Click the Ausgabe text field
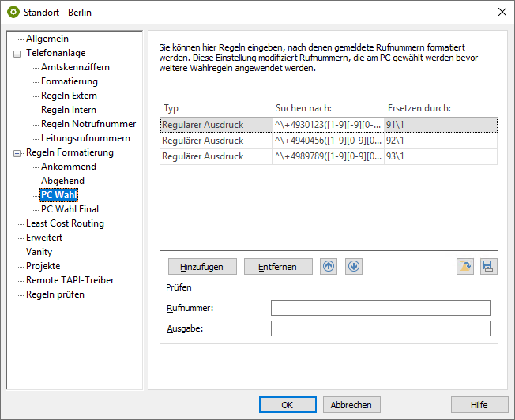The image size is (515, 420). point(380,328)
